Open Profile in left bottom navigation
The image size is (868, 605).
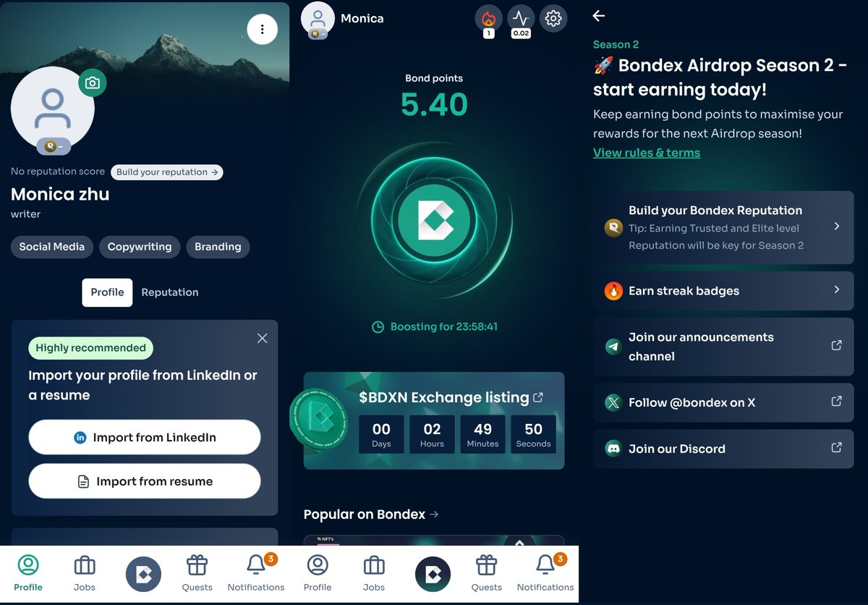(x=28, y=573)
